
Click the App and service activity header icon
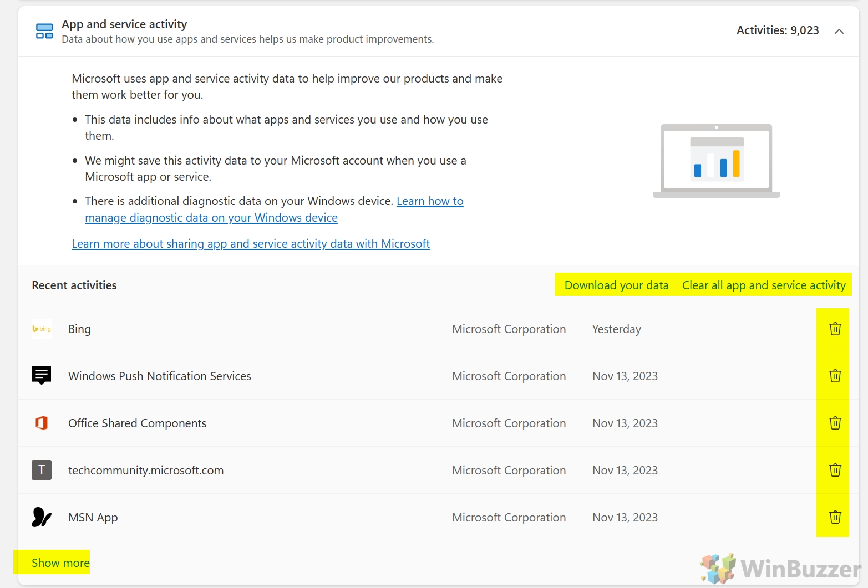(44, 31)
